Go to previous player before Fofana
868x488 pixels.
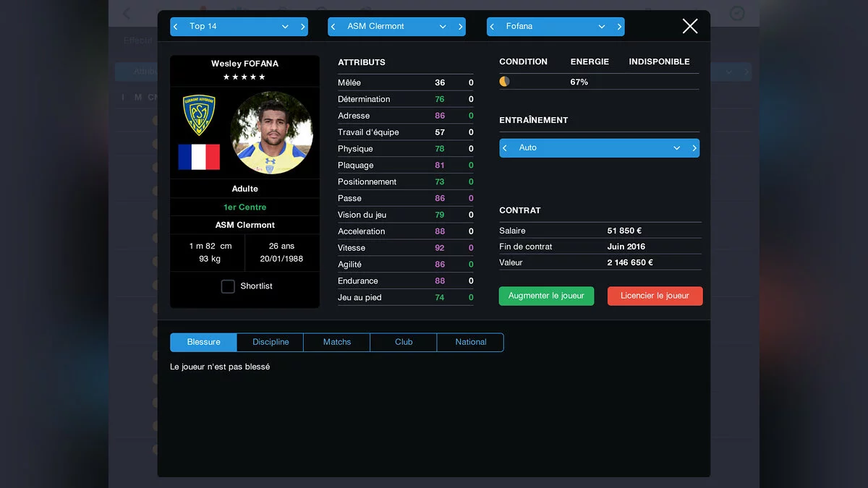pos(493,27)
